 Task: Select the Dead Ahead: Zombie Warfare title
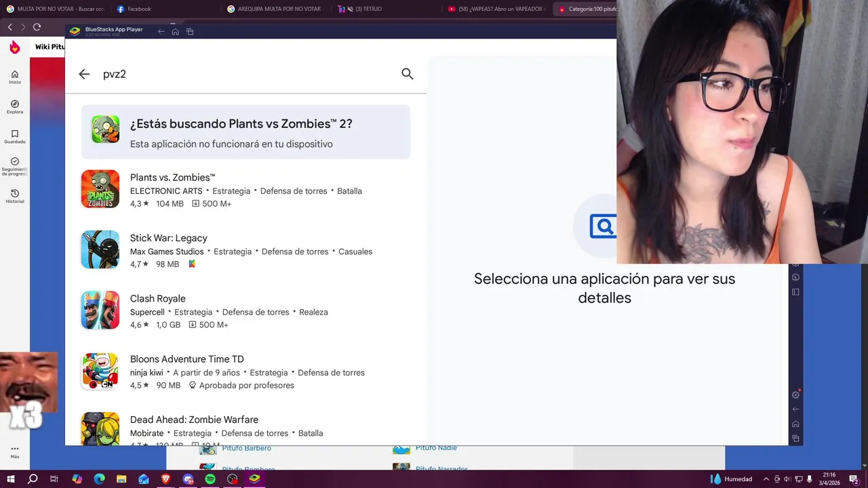[x=194, y=420]
